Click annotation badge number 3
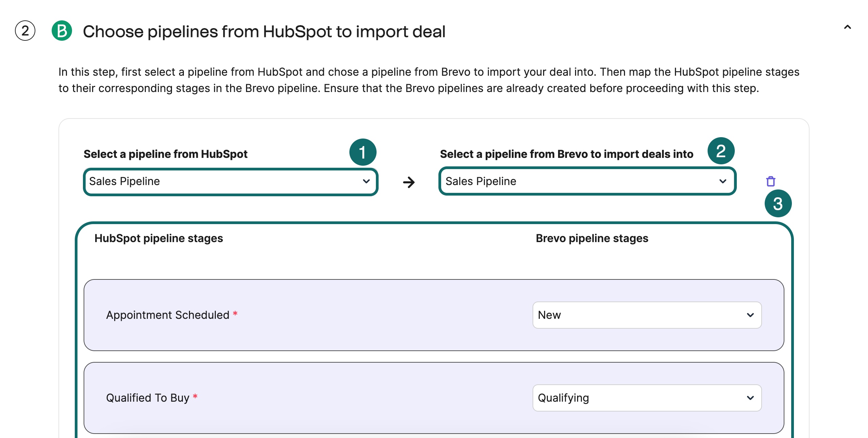 tap(779, 203)
